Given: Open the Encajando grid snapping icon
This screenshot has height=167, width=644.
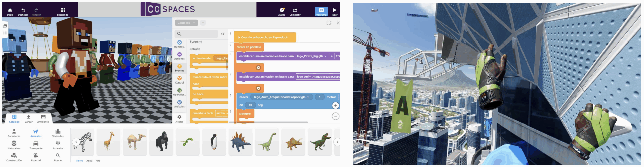Looking at the screenshot, I should [63, 11].
